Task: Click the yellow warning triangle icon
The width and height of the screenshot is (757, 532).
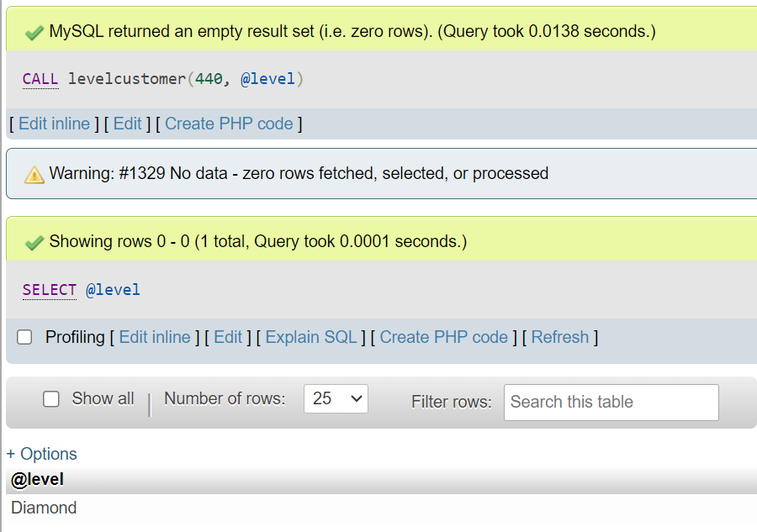Action: click(34, 175)
